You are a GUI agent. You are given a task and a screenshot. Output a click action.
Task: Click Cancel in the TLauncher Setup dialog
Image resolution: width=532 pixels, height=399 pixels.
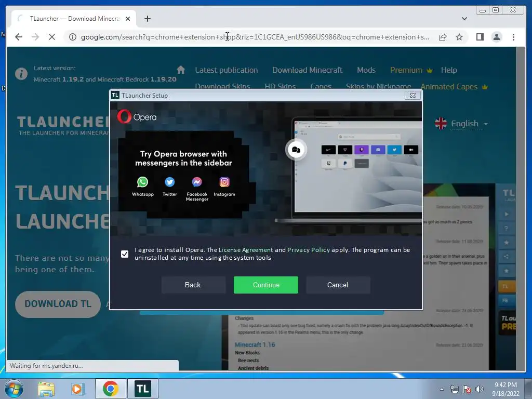coord(338,285)
